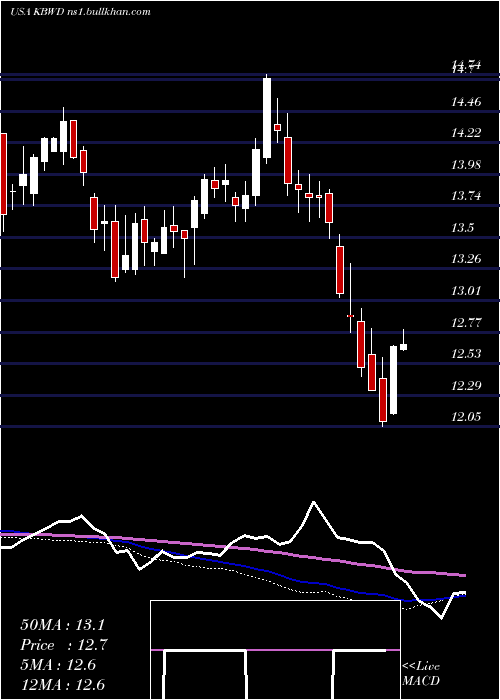The image size is (500, 700).
Task: Click the 12.77 price axis label
Action: tap(466, 322)
